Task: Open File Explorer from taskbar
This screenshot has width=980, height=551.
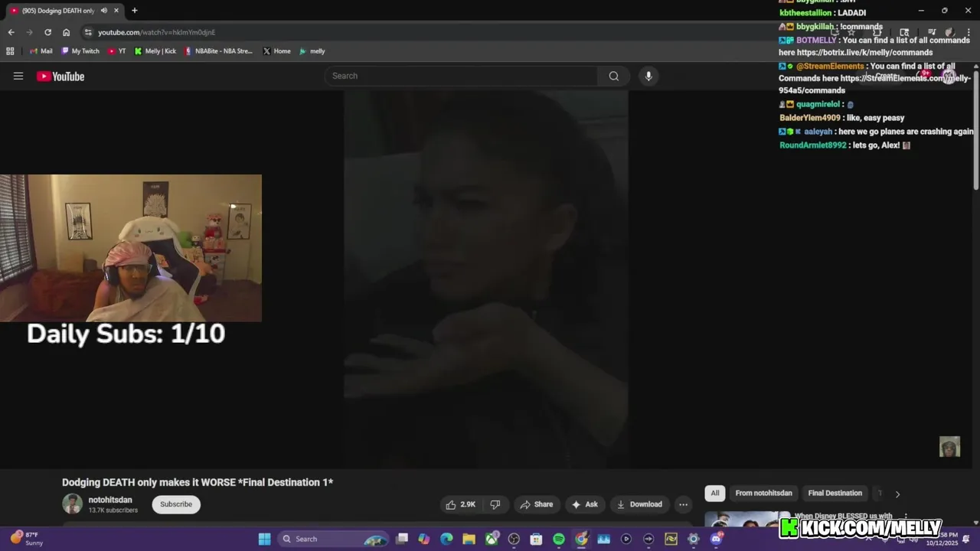Action: [x=469, y=539]
